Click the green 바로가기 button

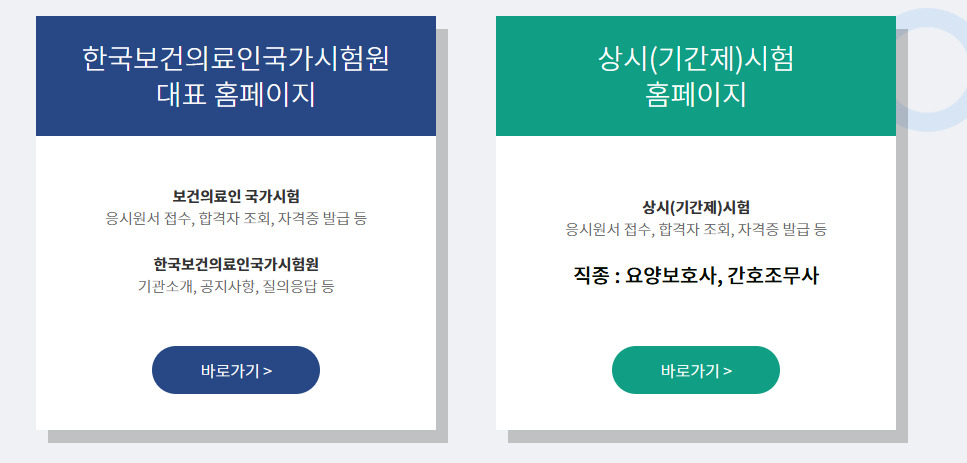click(696, 370)
